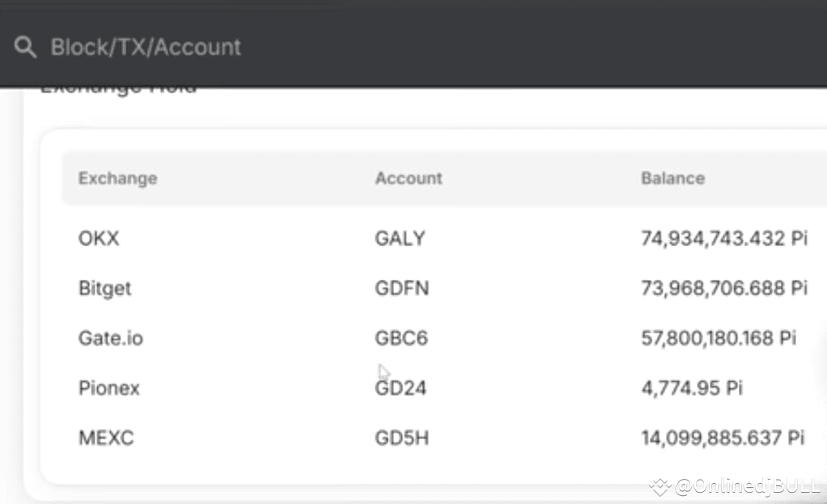
Task: Select the Balance column header
Action: 672,178
